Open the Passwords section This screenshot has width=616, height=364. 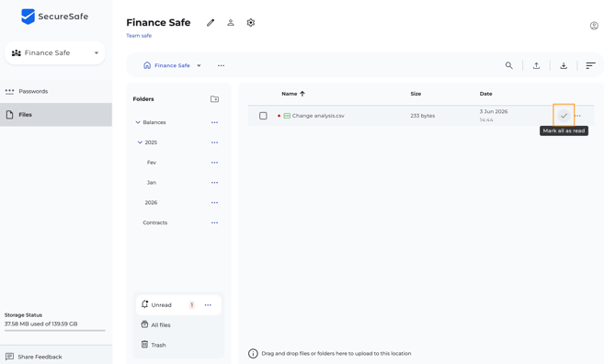click(56, 91)
